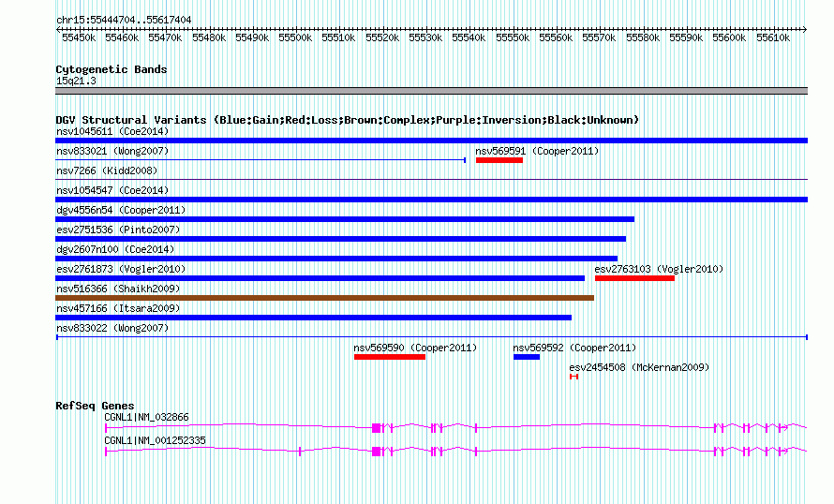The width and height of the screenshot is (834, 504).
Task: Select the brown complex bar nsv516366
Action: pos(324,298)
